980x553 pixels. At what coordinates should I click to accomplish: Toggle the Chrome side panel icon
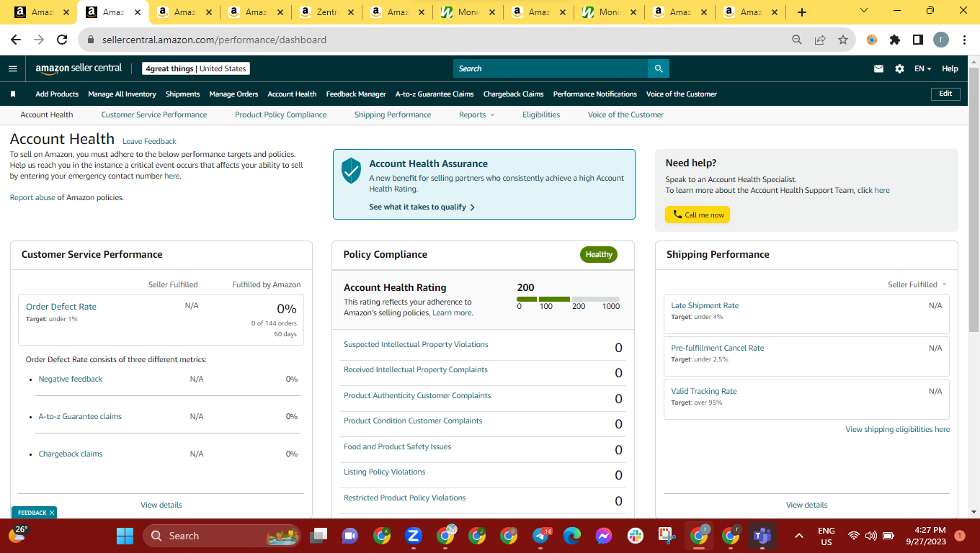coord(918,40)
